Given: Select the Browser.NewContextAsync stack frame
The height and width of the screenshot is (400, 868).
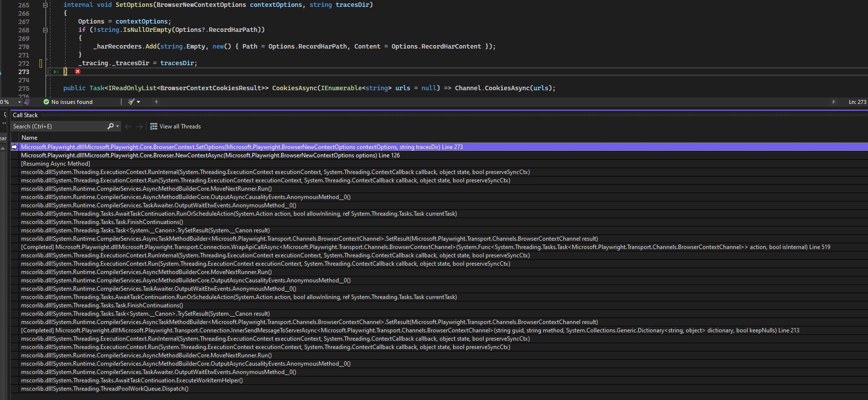Looking at the screenshot, I should (x=210, y=155).
